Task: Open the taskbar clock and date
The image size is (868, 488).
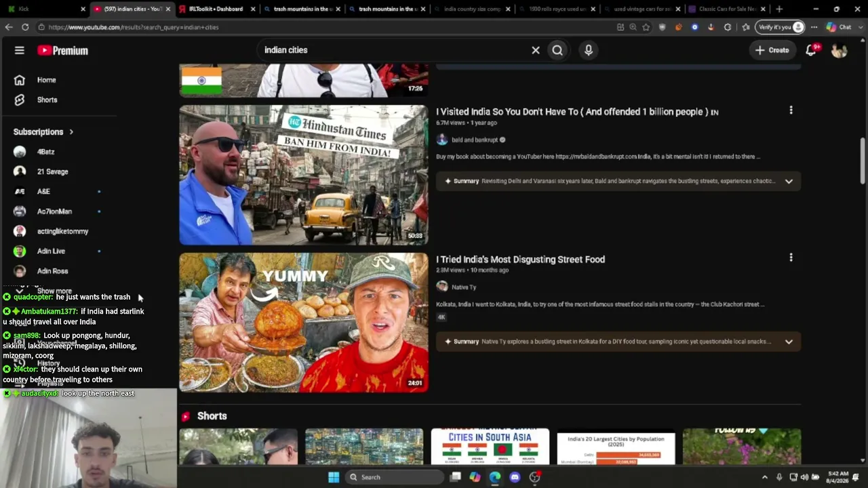Action: coord(837,477)
